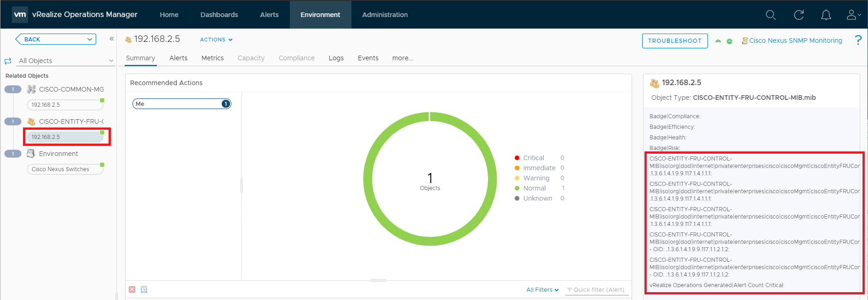Screen dimensions: 868x300
Task: Click the swap arrows icon beside All Objects
Action: click(8, 61)
